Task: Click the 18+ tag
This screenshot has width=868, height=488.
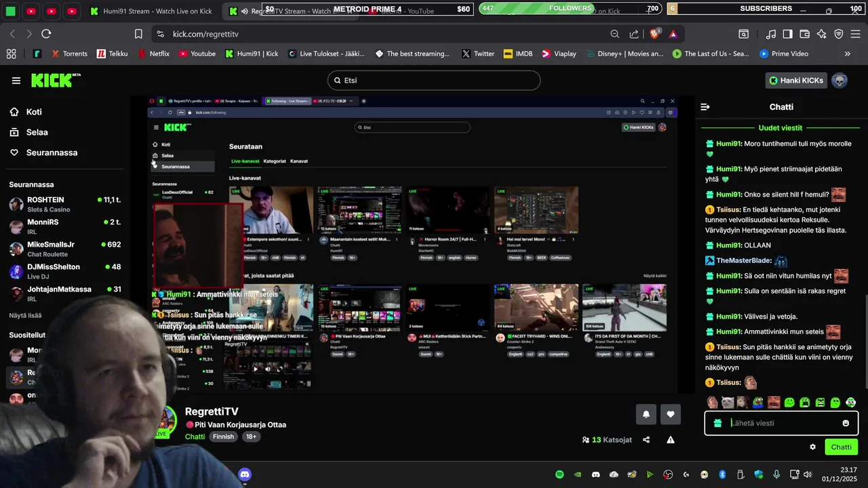Action: (251, 437)
